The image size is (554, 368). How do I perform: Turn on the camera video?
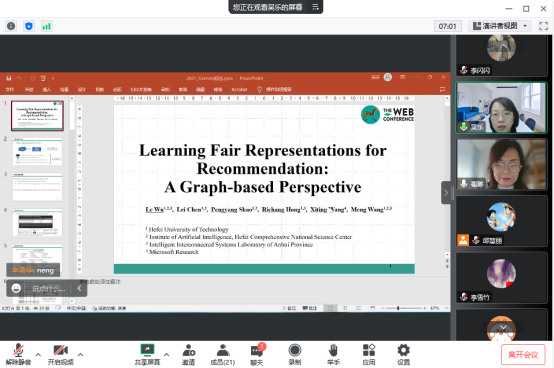pos(61,355)
